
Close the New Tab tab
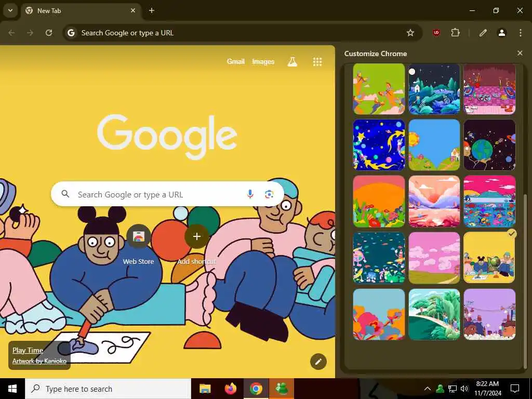point(133,10)
